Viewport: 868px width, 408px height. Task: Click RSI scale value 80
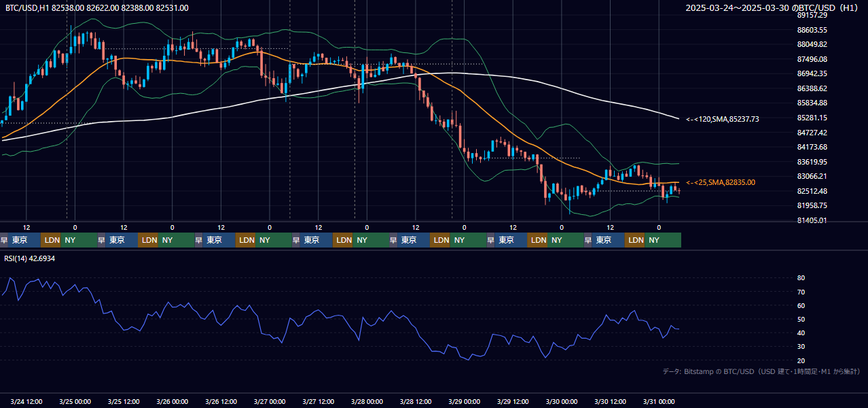tap(801, 278)
